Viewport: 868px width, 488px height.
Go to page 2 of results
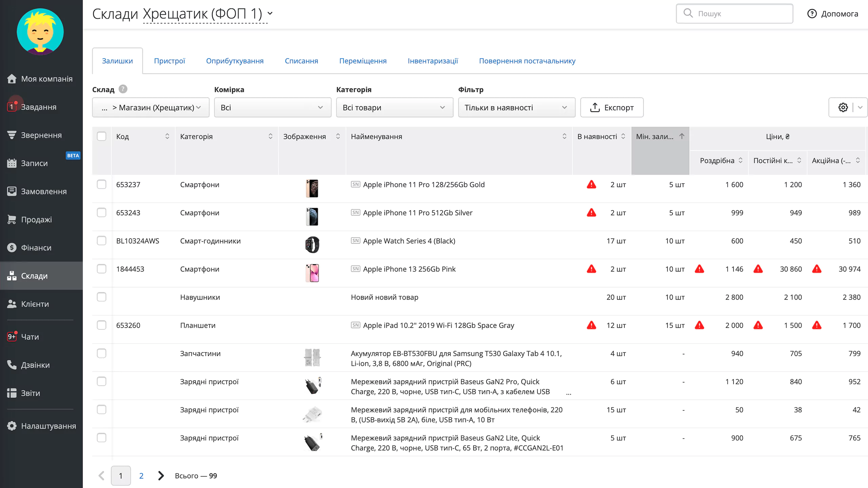pos(141,475)
